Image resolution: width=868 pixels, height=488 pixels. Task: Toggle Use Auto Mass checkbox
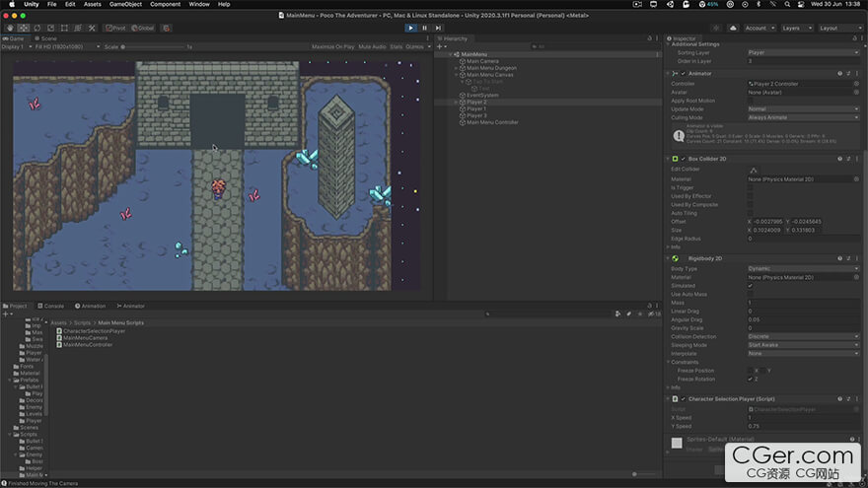click(x=751, y=295)
